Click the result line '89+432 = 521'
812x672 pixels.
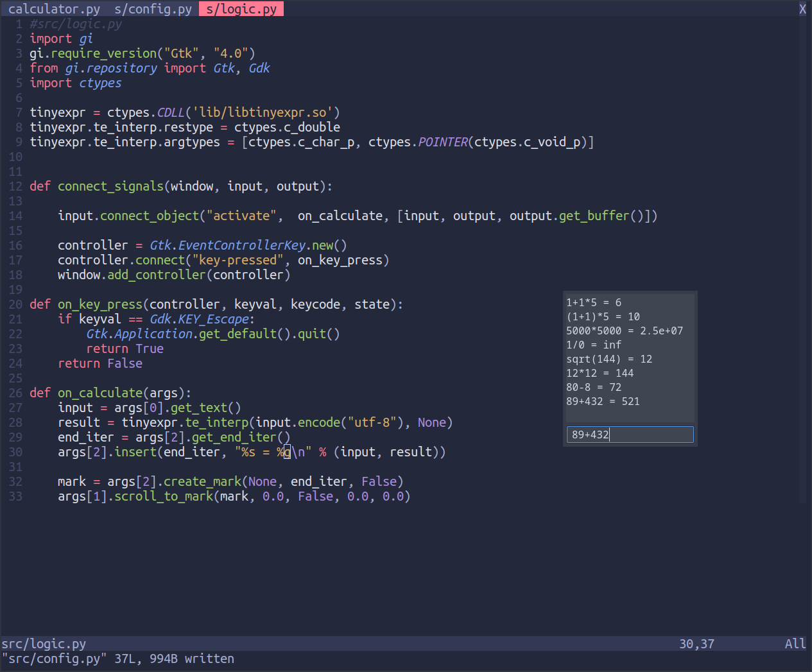603,401
